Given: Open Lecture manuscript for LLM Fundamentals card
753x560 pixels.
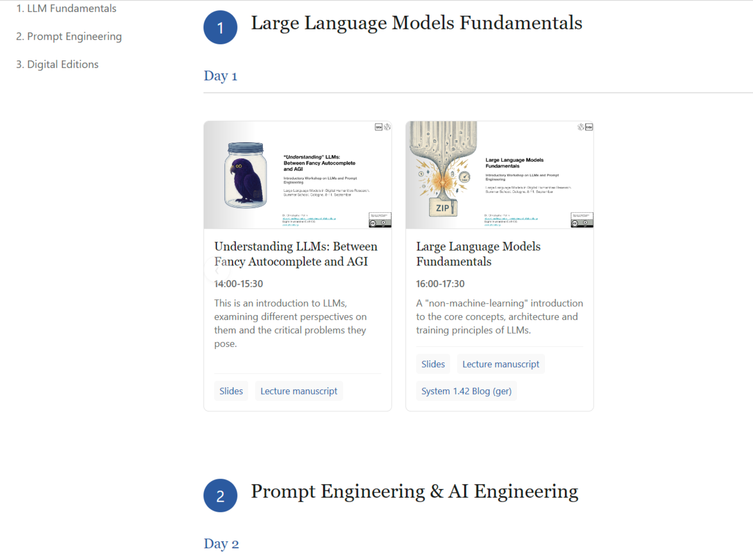Looking at the screenshot, I should (500, 364).
